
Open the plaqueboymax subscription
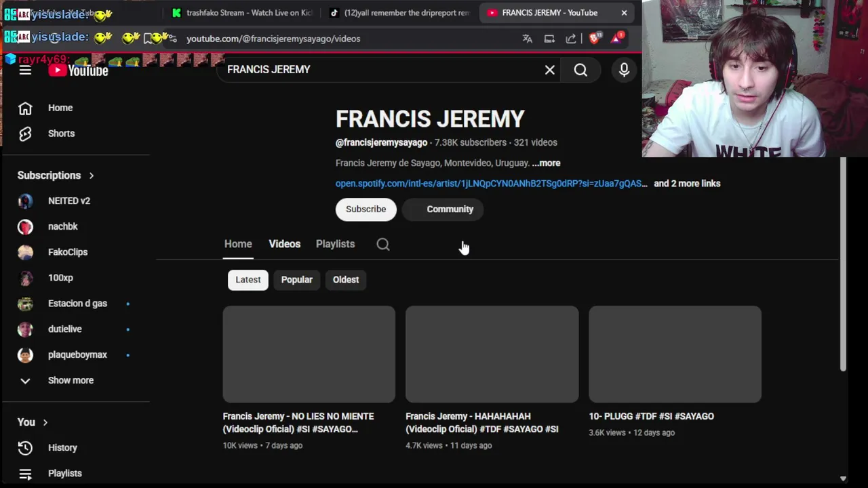point(76,354)
